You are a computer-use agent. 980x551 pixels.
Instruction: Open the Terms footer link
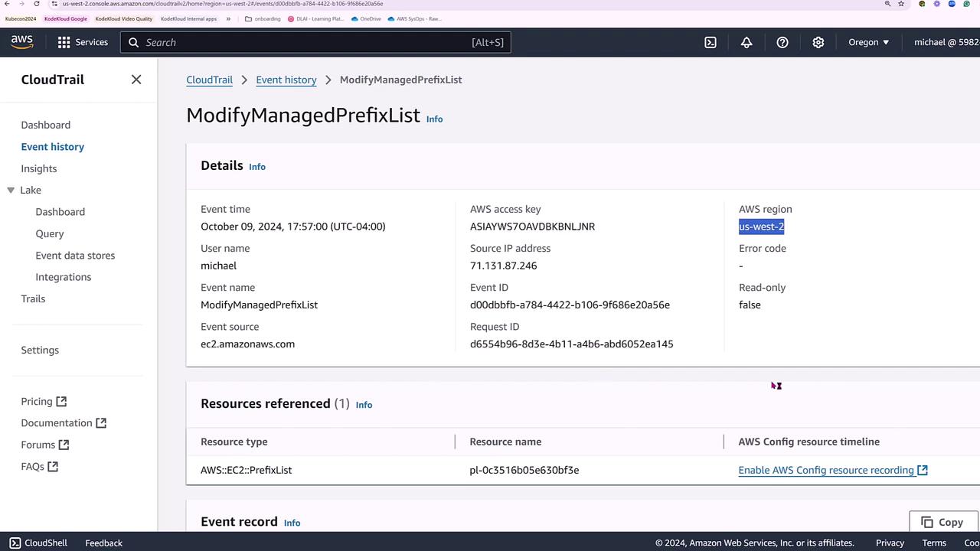934,543
